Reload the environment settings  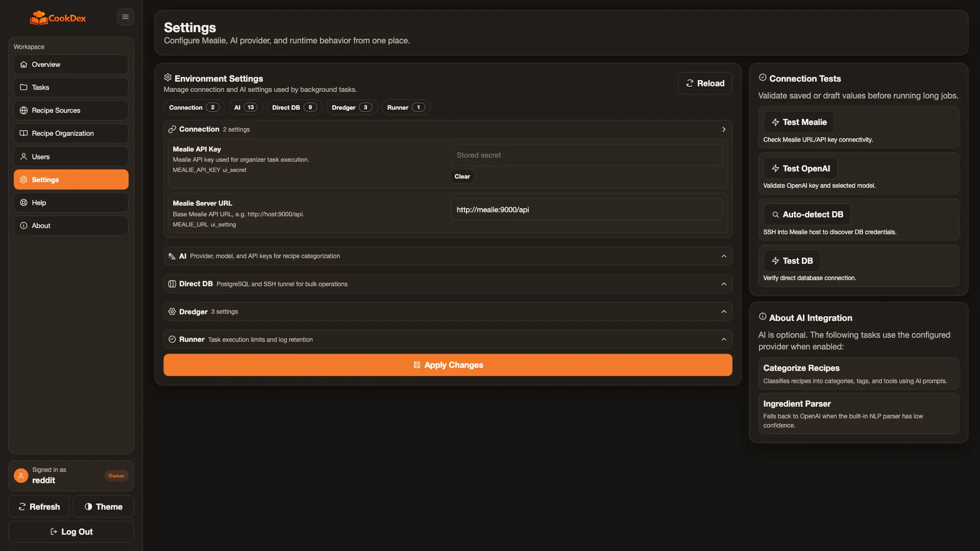click(705, 83)
